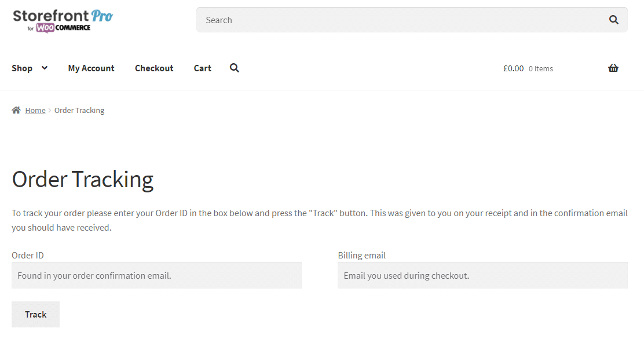Click the 0 items cart count
The height and width of the screenshot is (339, 644).
pyautogui.click(x=541, y=68)
